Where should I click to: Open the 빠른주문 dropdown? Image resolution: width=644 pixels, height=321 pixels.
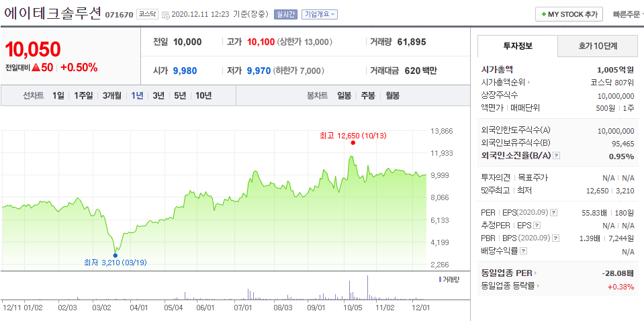pos(628,14)
